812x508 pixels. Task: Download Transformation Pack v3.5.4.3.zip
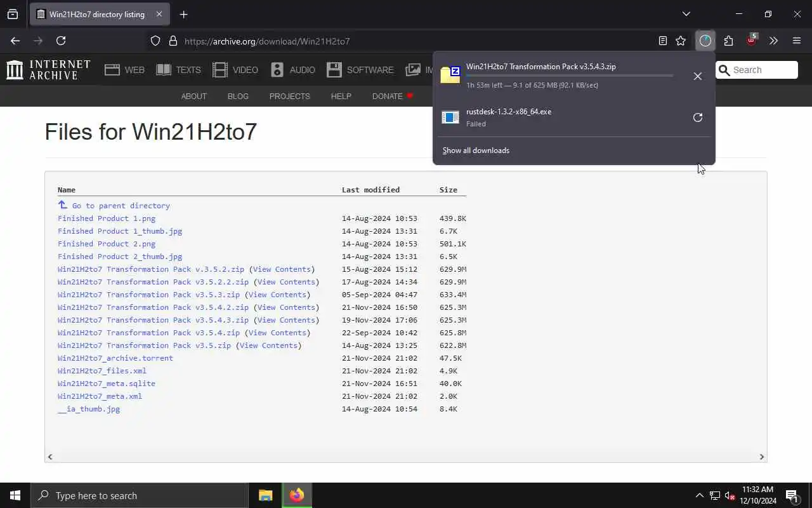coord(153,320)
